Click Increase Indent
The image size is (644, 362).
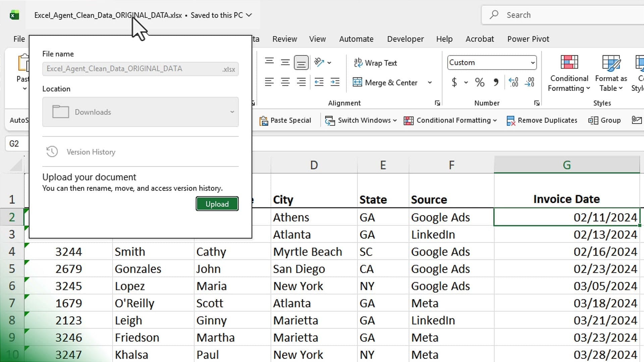pos(335,82)
